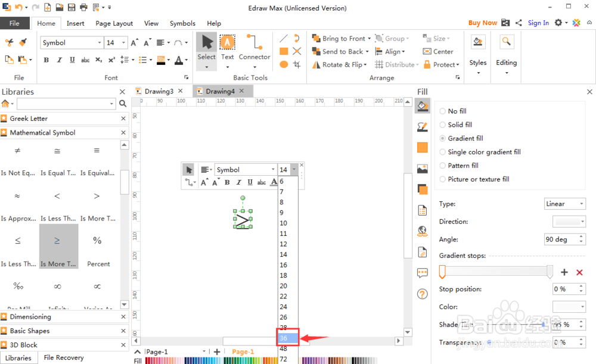Apply Superscript formatting

[x=111, y=60]
